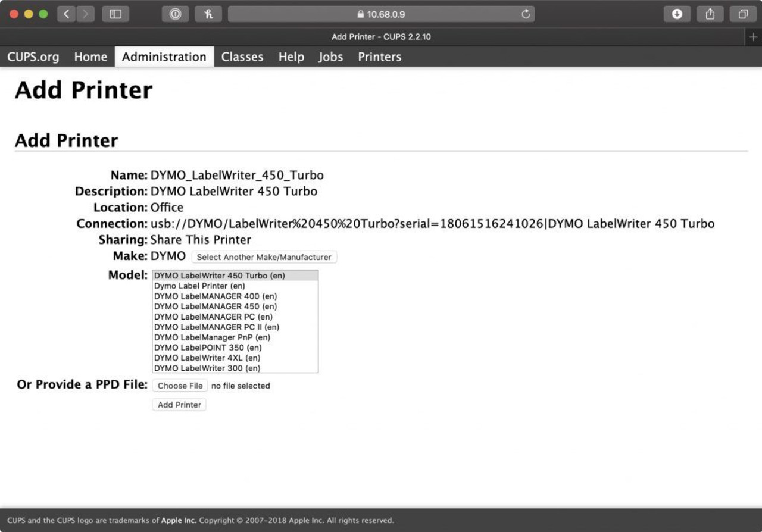Select DYMO LabelWriter 4XL (en)
The image size is (762, 532).
pyautogui.click(x=235, y=358)
